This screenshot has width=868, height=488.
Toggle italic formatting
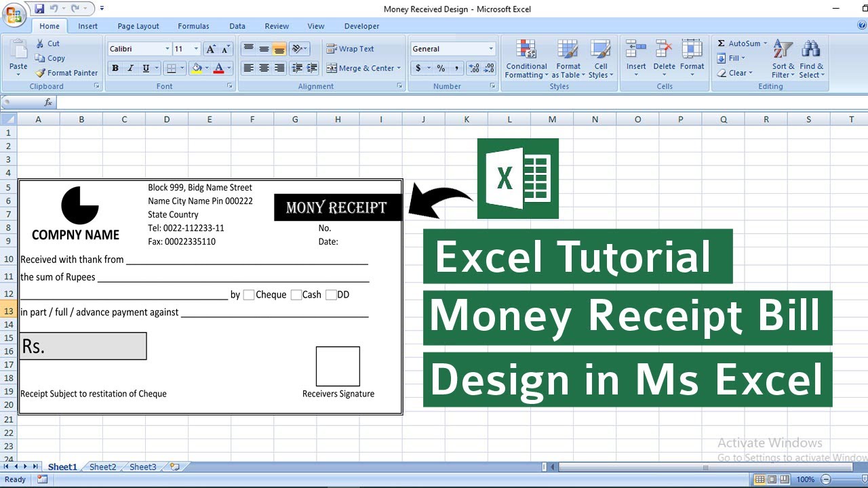pyautogui.click(x=130, y=68)
